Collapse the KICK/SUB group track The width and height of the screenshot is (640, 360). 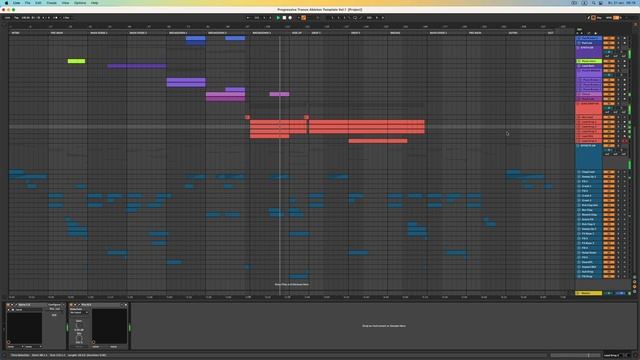(x=578, y=47)
